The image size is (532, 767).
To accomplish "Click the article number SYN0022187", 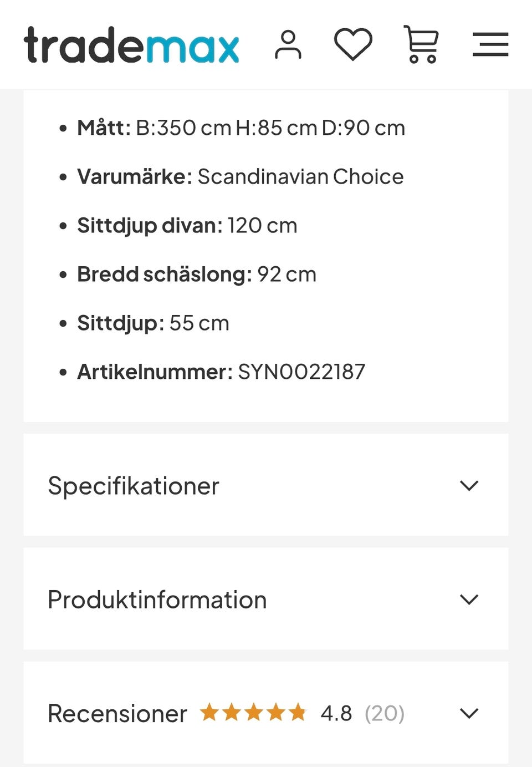I will (x=301, y=372).
